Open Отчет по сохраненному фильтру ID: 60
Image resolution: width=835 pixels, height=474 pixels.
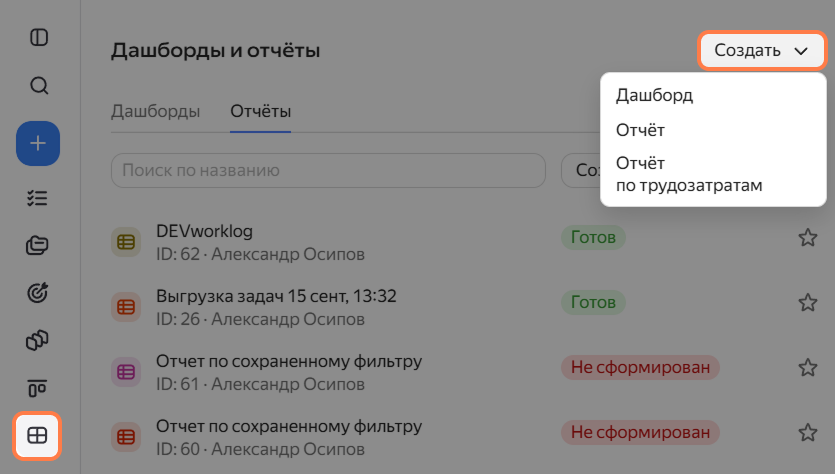[x=289, y=426]
